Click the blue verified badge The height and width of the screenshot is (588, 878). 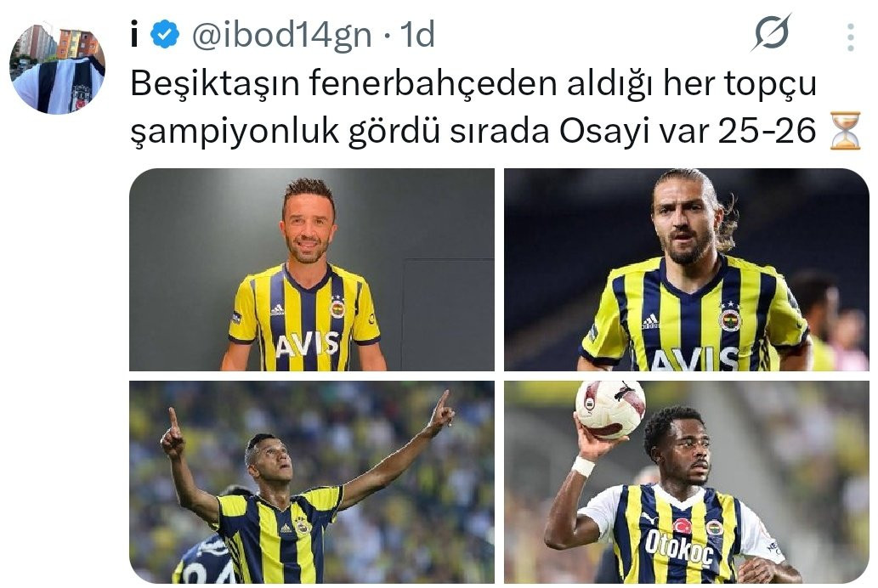point(166,34)
